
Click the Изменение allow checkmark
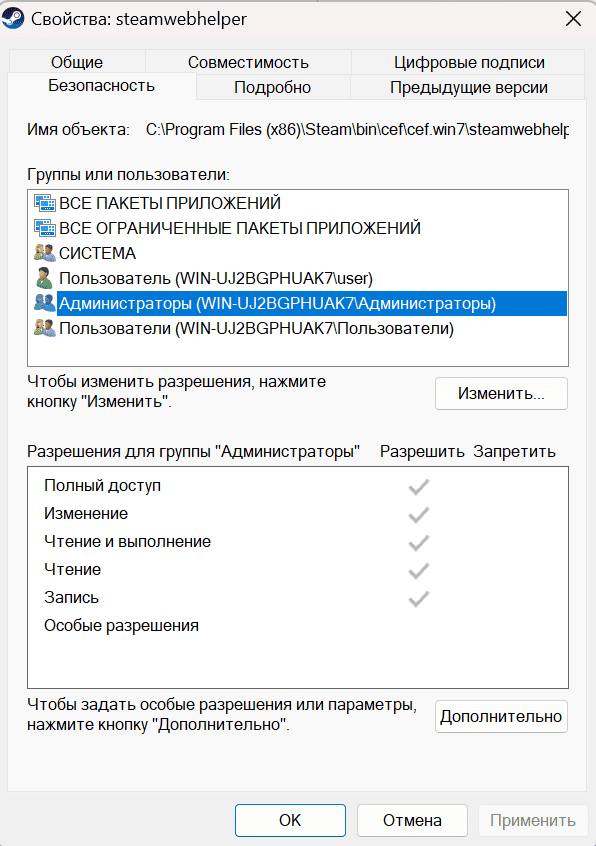pos(419,515)
